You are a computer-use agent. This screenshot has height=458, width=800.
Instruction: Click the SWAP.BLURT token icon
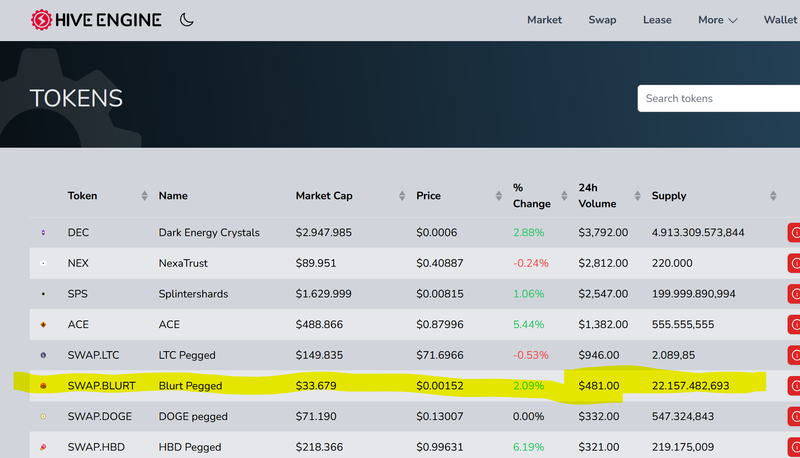tap(43, 386)
